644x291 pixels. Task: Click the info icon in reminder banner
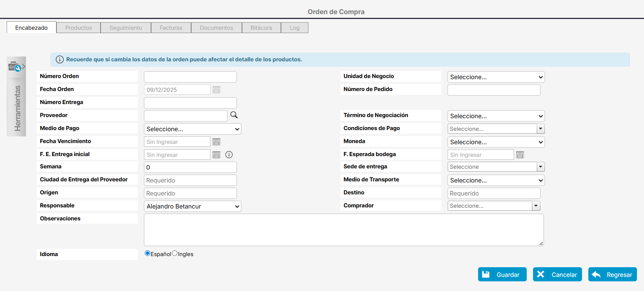click(59, 59)
